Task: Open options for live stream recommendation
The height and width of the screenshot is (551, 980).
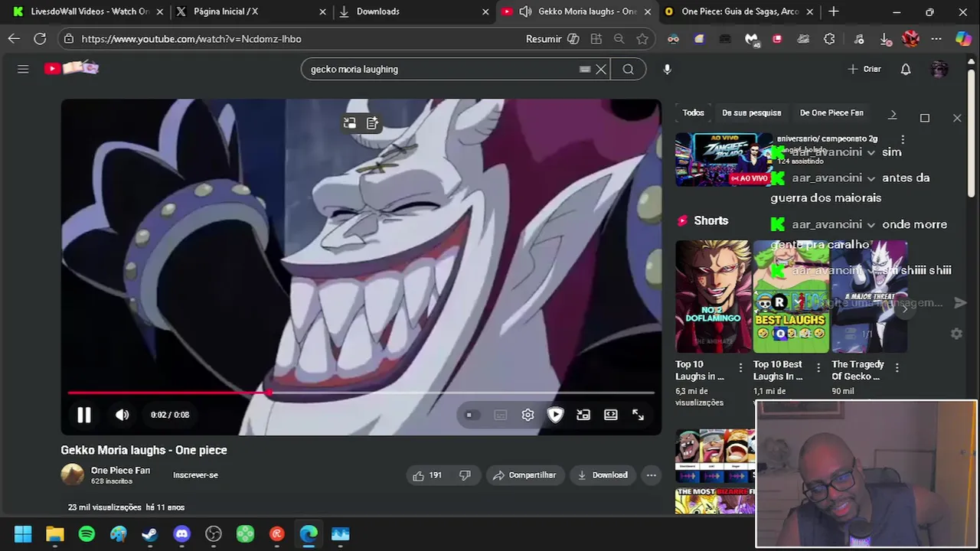Action: point(903,139)
